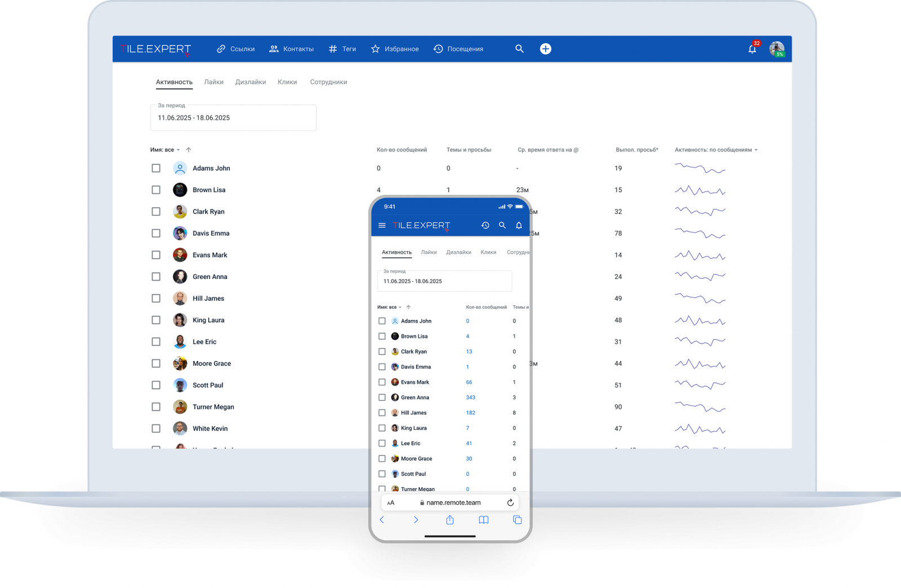Check the Green Anna checkbox on phone
This screenshot has height=588, width=901.
382,398
